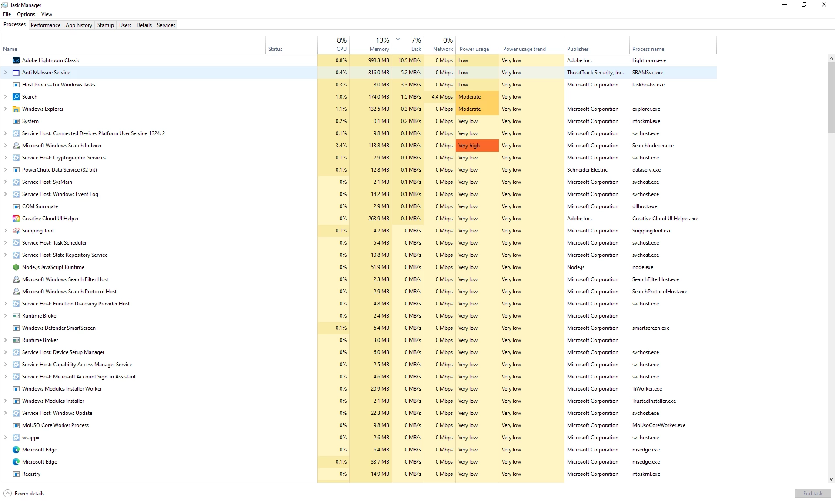
Task: Click the End task button
Action: click(x=812, y=493)
